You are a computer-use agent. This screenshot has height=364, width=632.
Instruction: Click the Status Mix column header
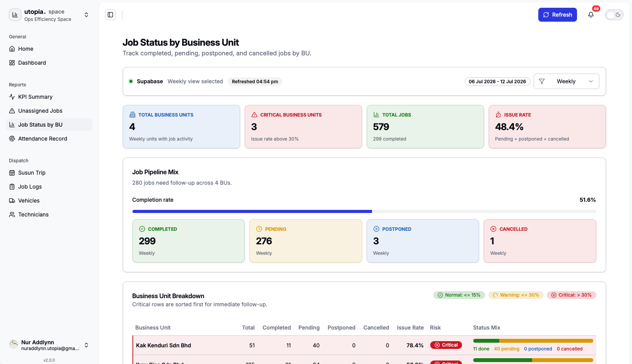486,328
